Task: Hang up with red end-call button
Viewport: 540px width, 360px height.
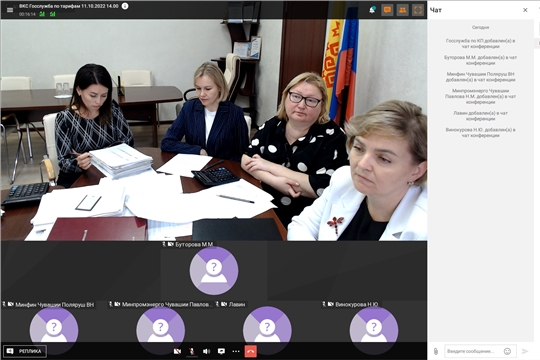Action: coord(251,351)
